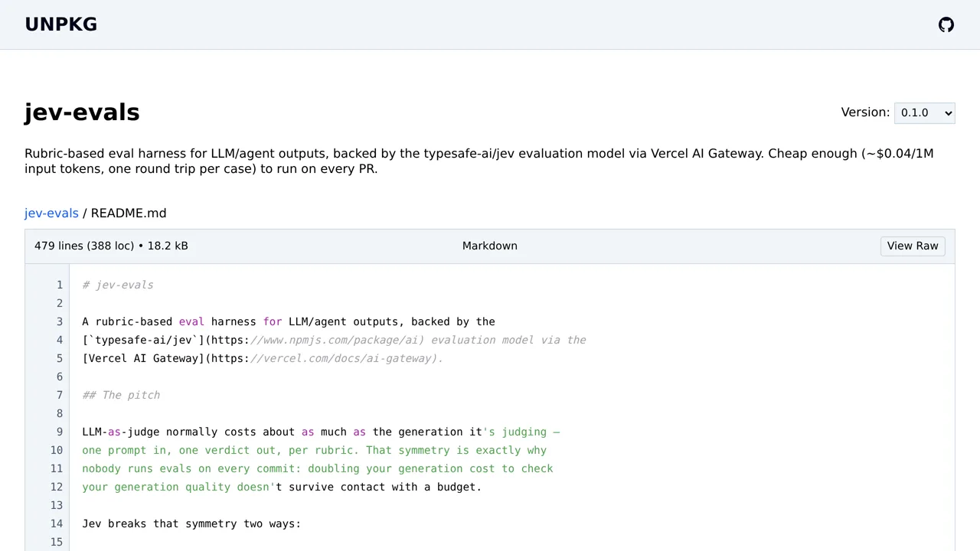Click the View Raw button
980x551 pixels.
913,246
